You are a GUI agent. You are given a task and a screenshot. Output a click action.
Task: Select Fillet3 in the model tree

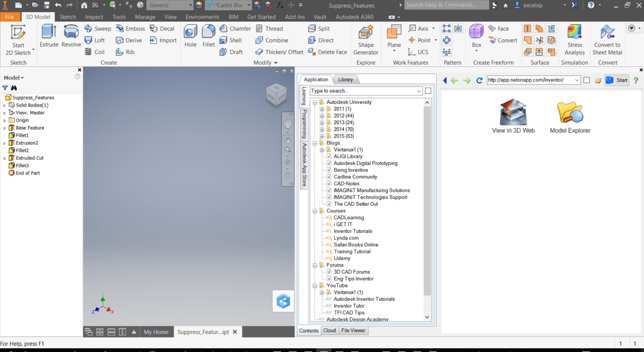22,166
